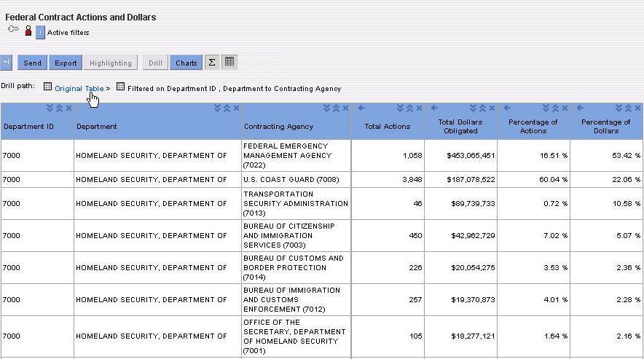Image resolution: width=644 pixels, height=359 pixels.
Task: Sort Total Dollars Obligated descending
Action: (x=473, y=108)
